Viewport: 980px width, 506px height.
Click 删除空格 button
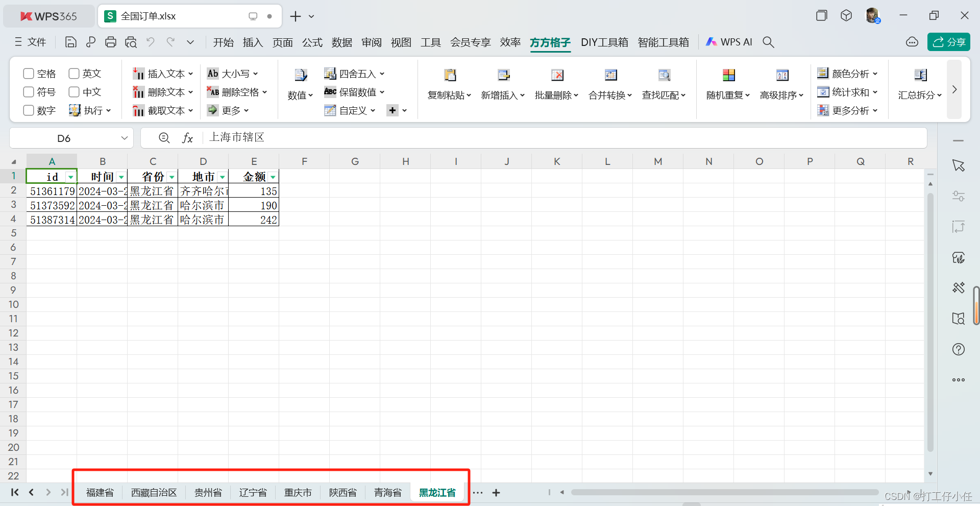[x=237, y=92]
